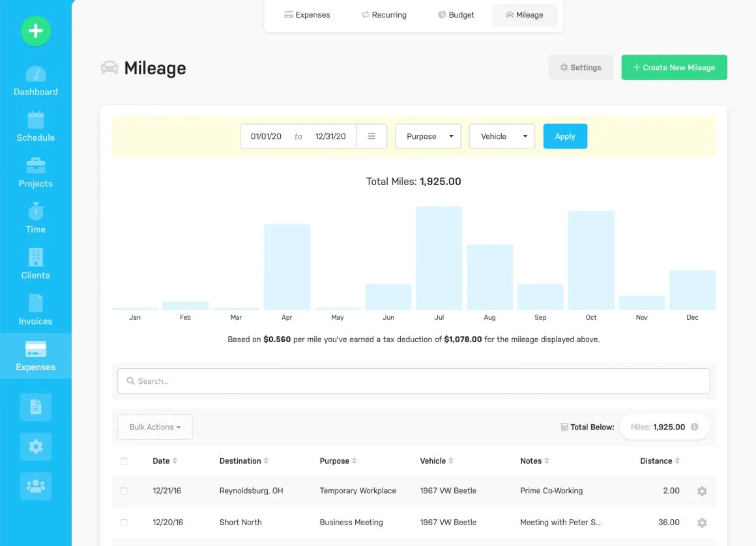Image resolution: width=756 pixels, height=546 pixels.
Task: Switch to the Budget tab
Action: [x=456, y=14]
